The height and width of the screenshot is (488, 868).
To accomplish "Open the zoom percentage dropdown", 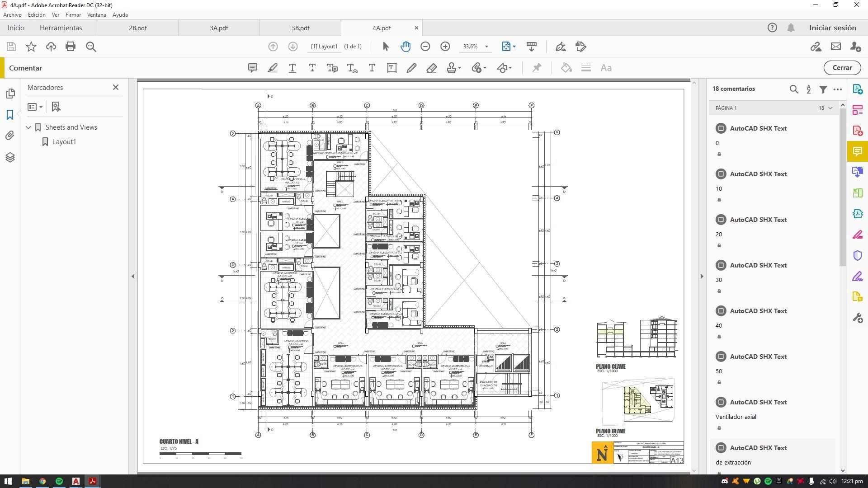I will point(486,47).
